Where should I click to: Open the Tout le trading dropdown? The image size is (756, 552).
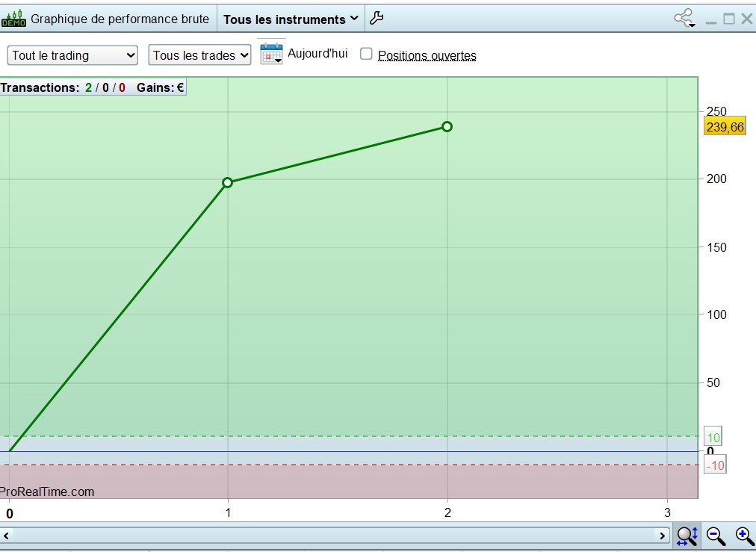(x=72, y=55)
